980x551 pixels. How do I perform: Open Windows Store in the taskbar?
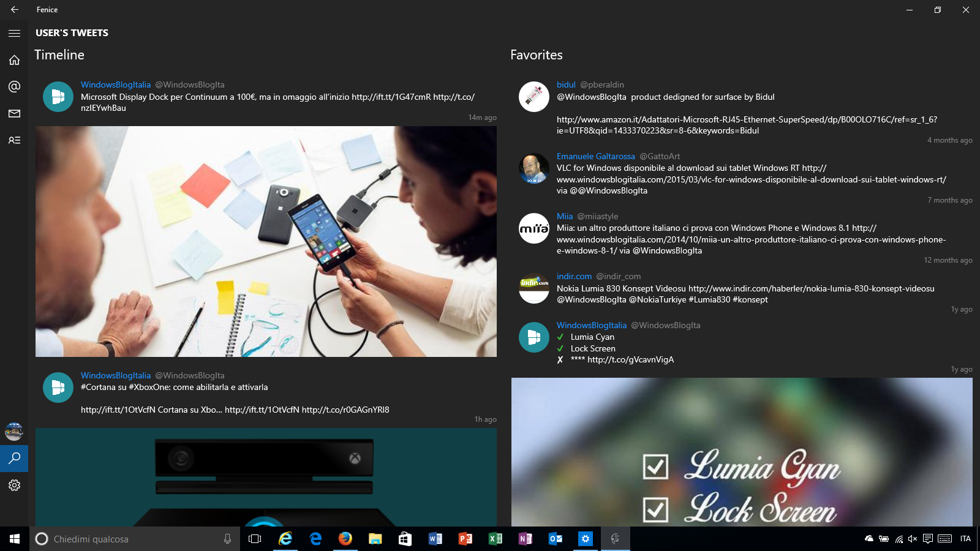pos(405,539)
